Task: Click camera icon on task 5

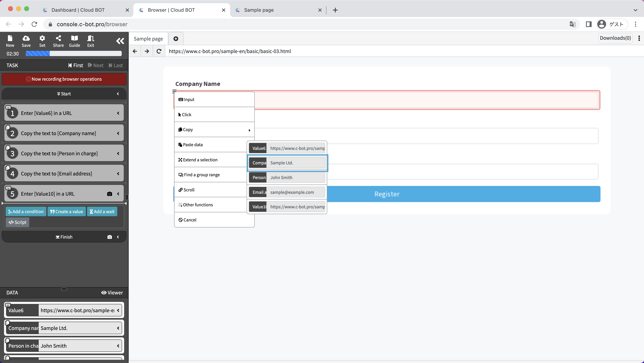Action: [109, 194]
